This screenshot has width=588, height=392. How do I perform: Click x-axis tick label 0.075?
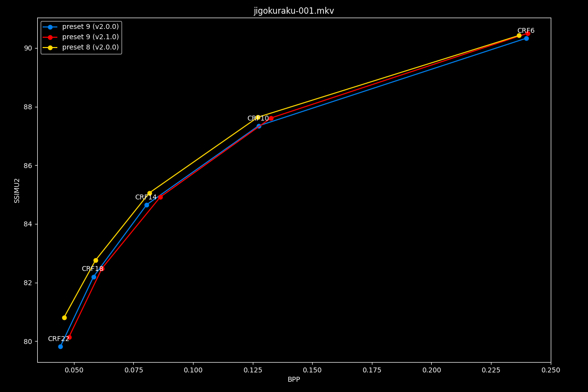[x=133, y=370]
